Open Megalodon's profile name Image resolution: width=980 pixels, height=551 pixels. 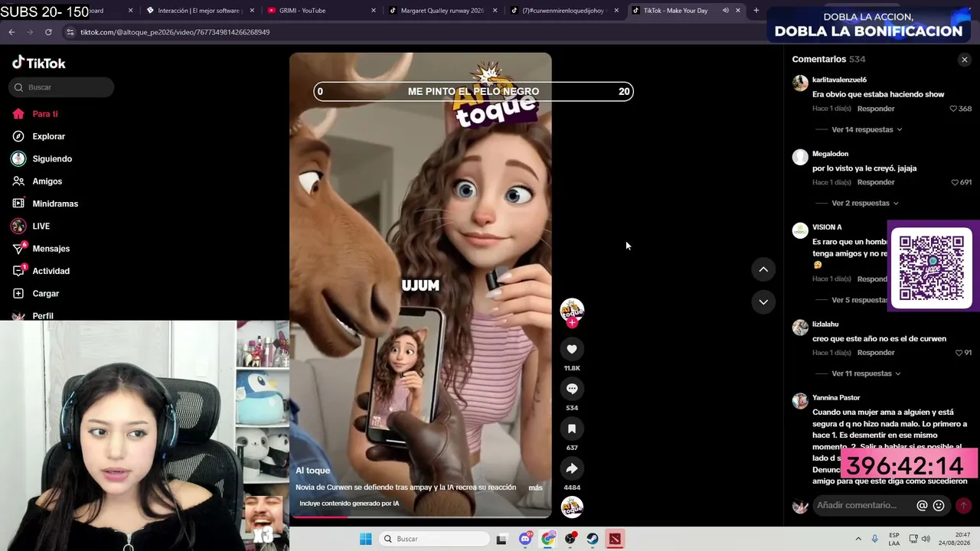click(830, 154)
